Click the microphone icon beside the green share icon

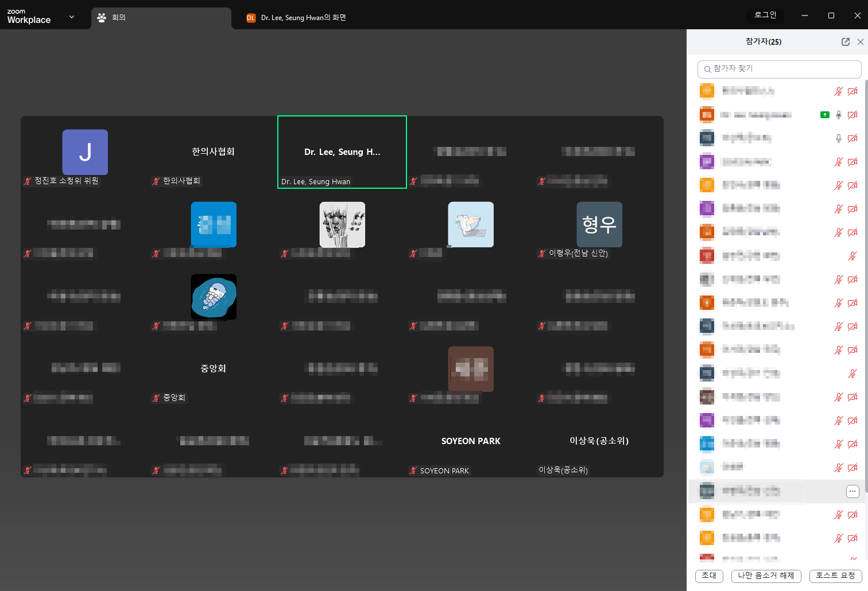coord(838,115)
